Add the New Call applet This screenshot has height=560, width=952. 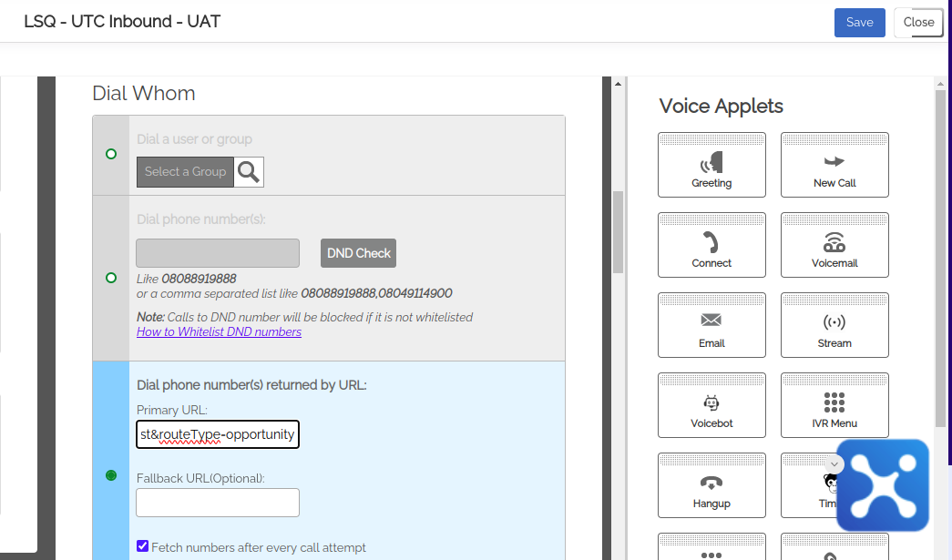click(834, 165)
